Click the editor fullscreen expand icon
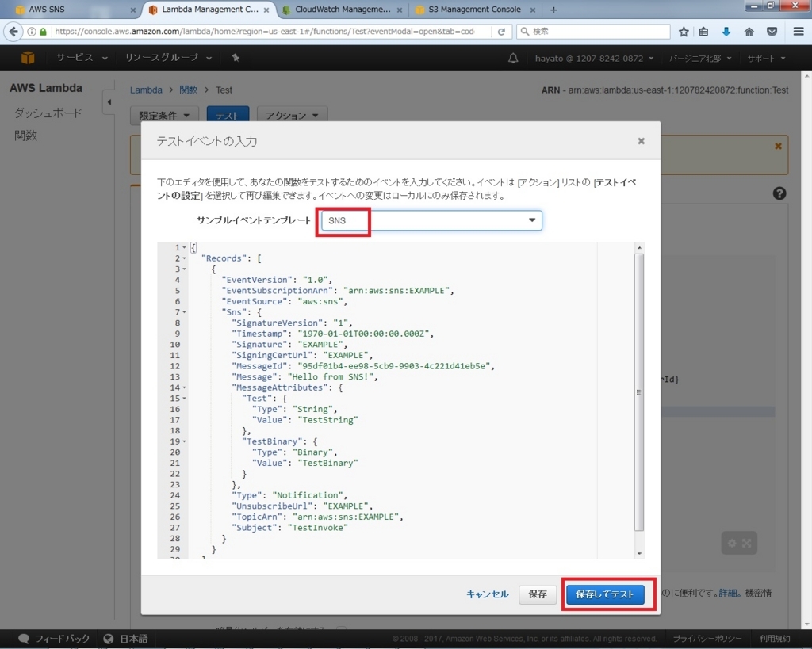Image resolution: width=812 pixels, height=649 pixels. point(746,543)
